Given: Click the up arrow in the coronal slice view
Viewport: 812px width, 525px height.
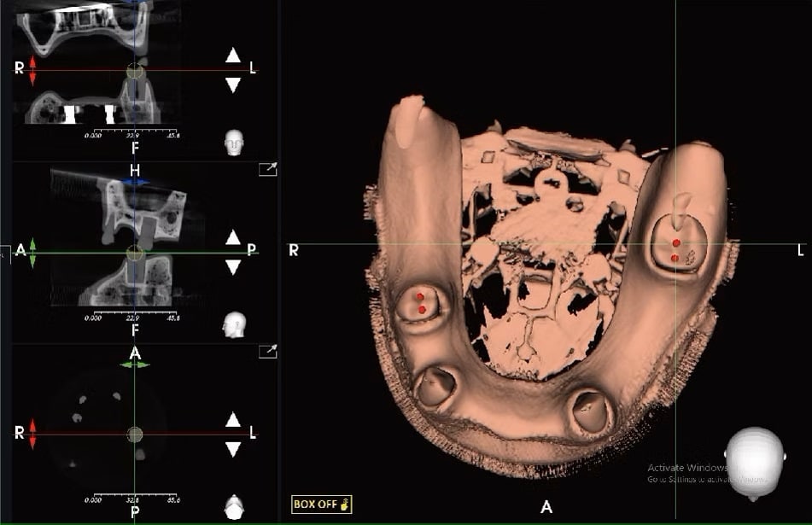Looking at the screenshot, I should 233,56.
